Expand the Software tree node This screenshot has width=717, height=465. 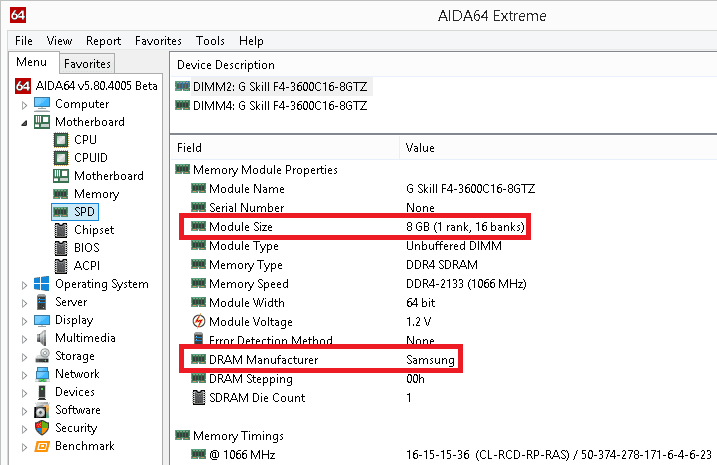(x=24, y=411)
